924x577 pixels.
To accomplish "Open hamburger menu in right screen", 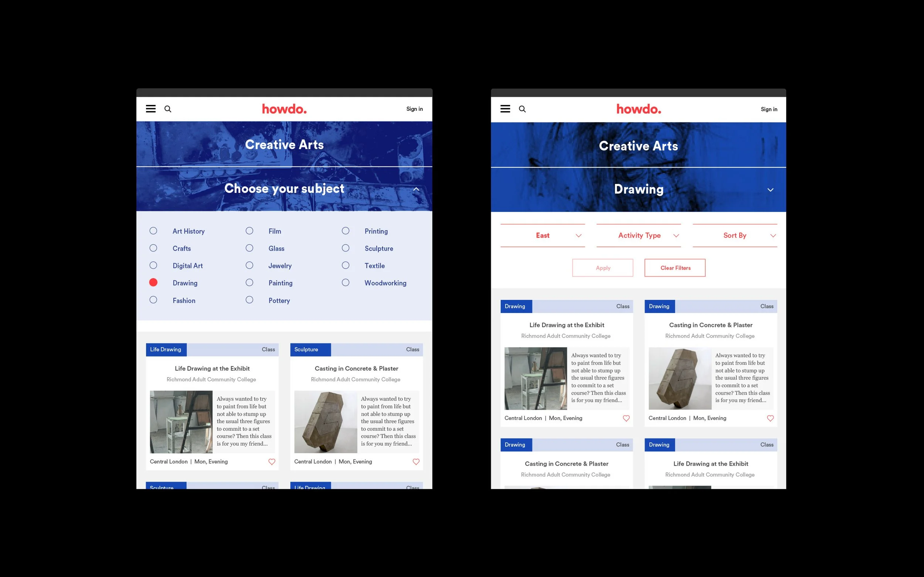I will (505, 109).
